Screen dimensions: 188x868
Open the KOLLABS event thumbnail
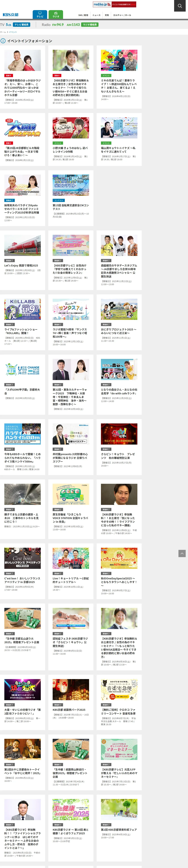click(23, 309)
